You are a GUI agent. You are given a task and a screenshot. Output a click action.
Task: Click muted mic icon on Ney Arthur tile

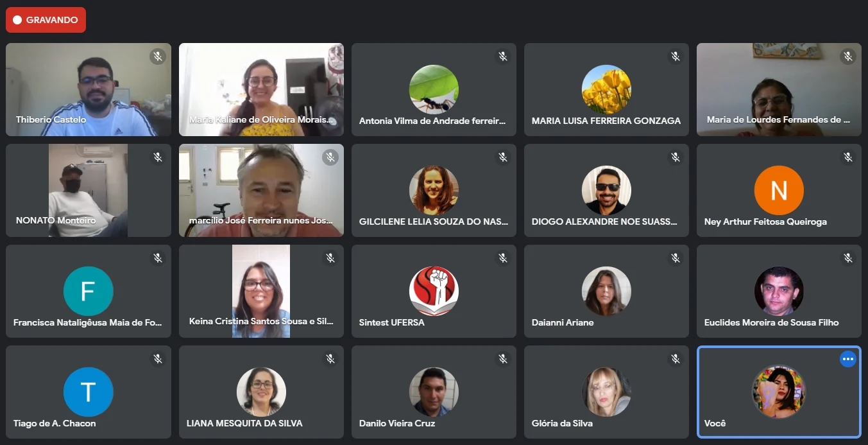click(848, 157)
